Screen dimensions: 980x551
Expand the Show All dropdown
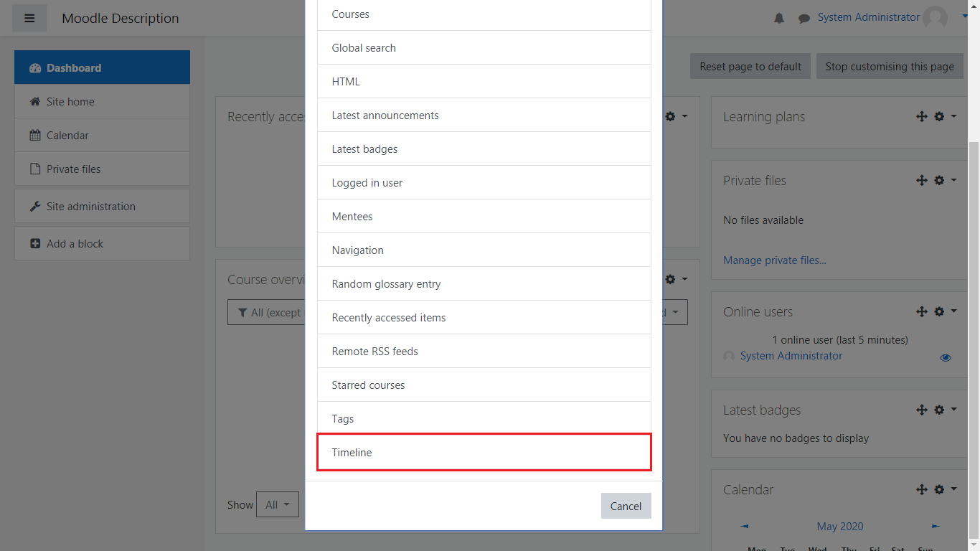(x=277, y=505)
